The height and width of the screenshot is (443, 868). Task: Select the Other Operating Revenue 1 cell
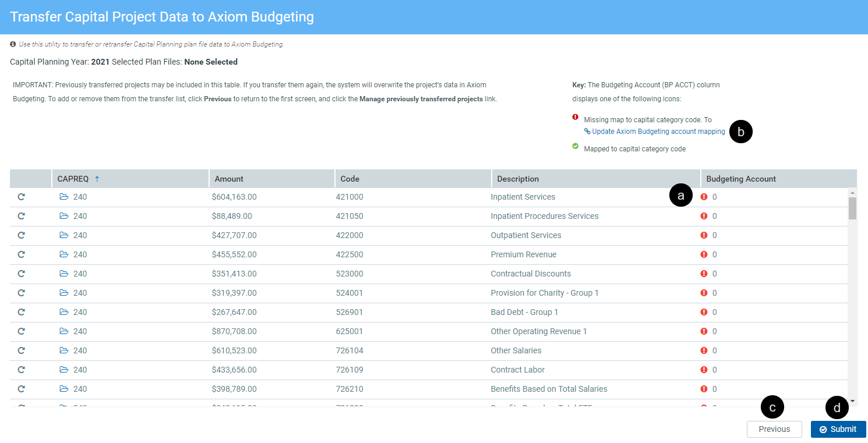pyautogui.click(x=539, y=331)
